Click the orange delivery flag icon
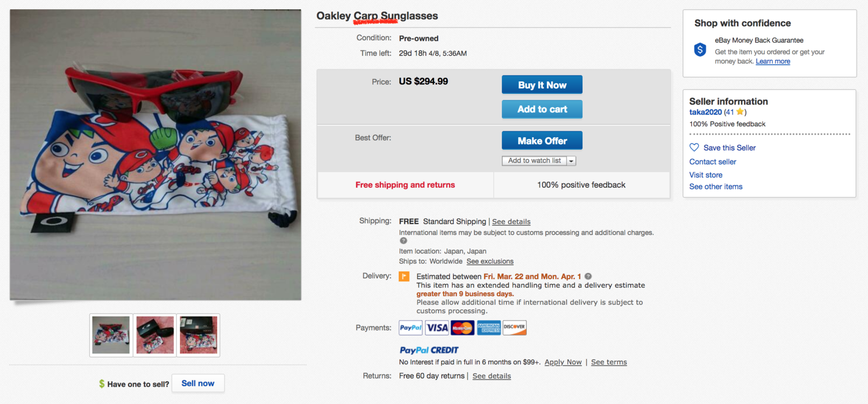Image resolution: width=868 pixels, height=404 pixels. [x=404, y=277]
